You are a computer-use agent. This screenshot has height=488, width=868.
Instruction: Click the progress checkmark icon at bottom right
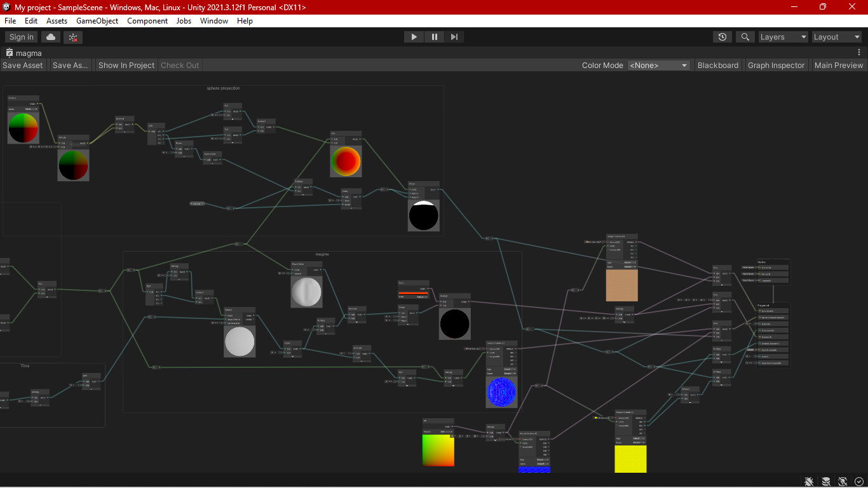[x=860, y=482]
